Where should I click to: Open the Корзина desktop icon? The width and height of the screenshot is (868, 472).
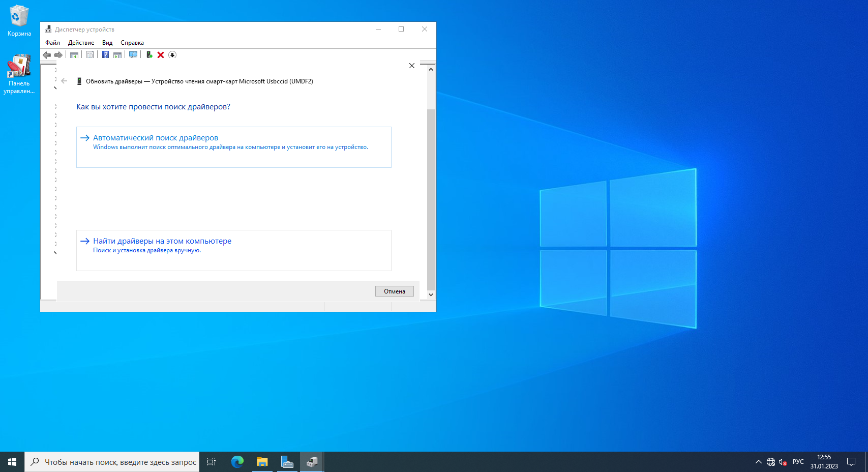point(19,20)
